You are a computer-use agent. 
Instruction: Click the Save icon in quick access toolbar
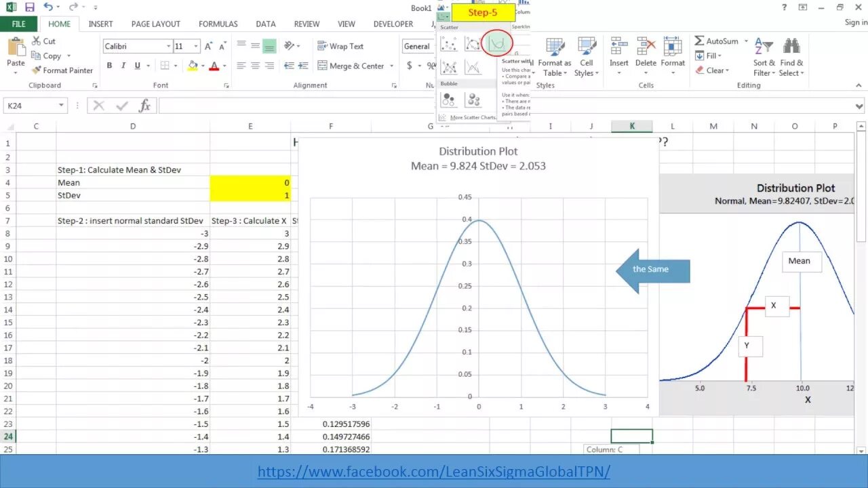(x=29, y=7)
